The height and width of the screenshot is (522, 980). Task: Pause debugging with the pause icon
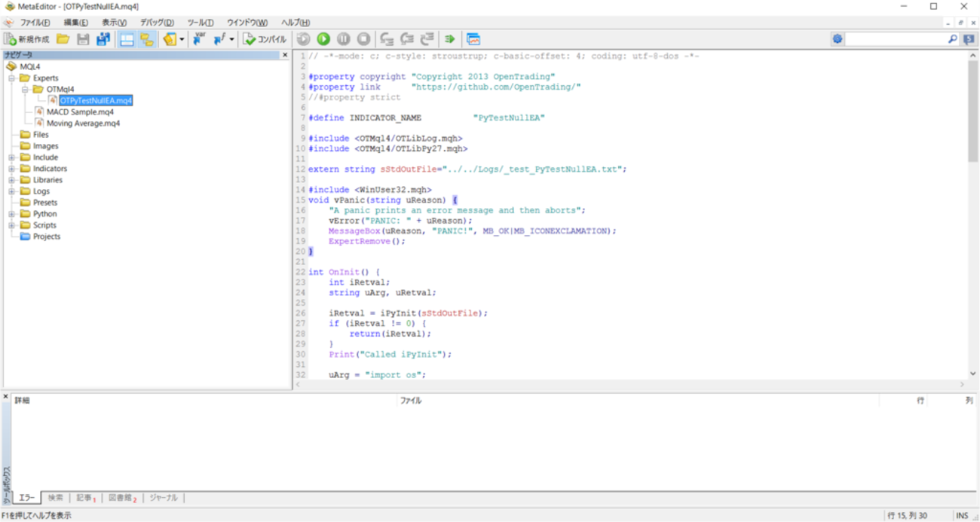tap(342, 38)
